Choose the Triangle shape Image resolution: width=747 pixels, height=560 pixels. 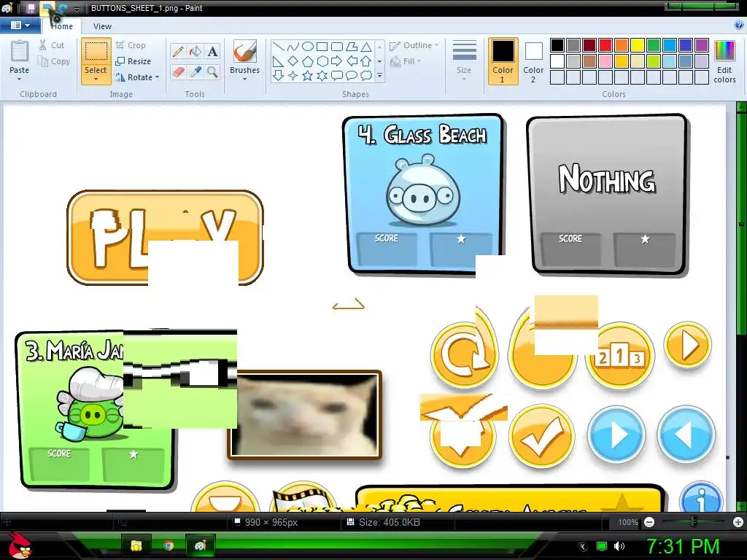pos(366,47)
